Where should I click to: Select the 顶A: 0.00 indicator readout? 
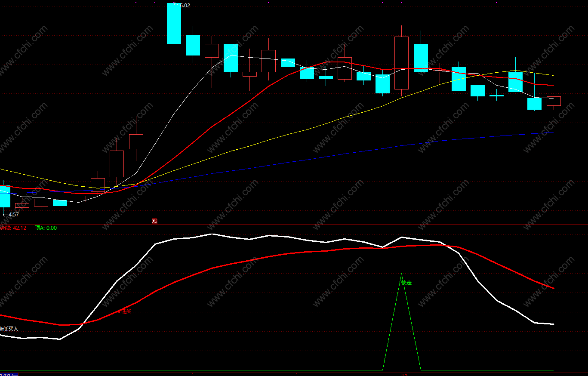[46, 228]
